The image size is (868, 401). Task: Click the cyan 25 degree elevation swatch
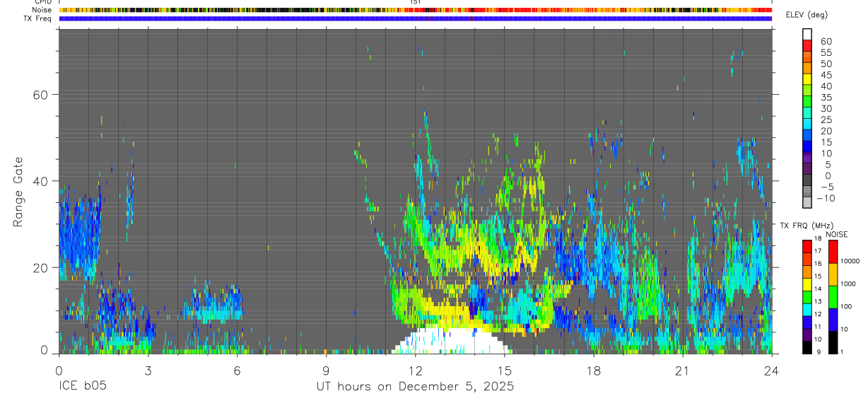click(x=807, y=124)
